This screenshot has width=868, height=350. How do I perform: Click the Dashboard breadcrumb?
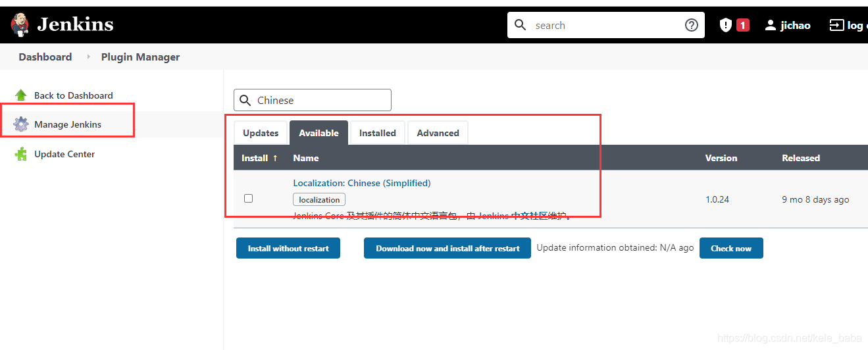click(x=45, y=57)
